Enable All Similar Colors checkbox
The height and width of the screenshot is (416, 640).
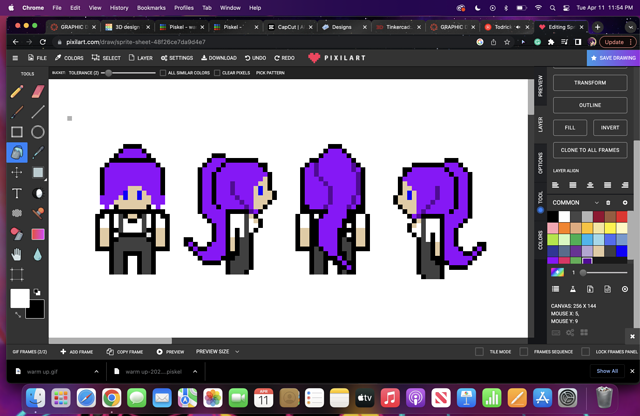[163, 73]
